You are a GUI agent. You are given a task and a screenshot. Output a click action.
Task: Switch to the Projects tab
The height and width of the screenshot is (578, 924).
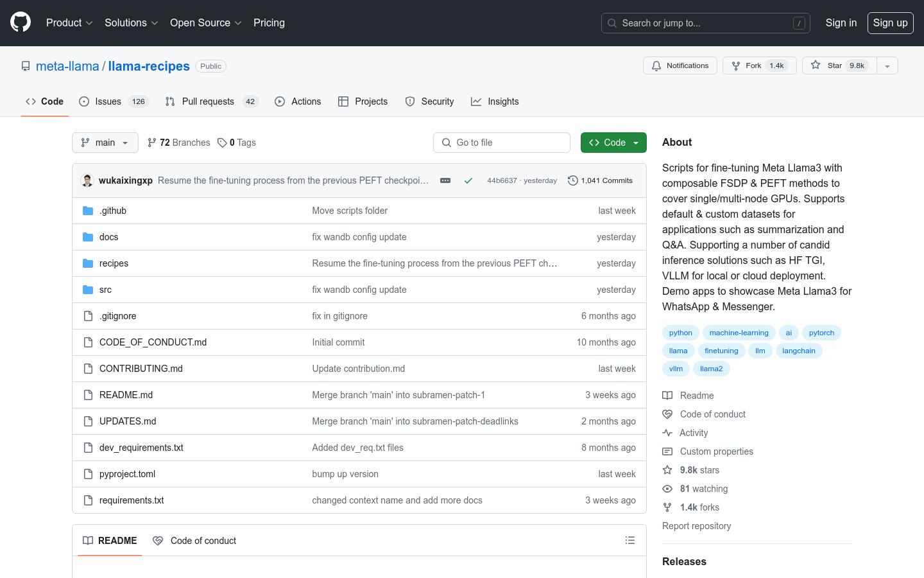pos(363,101)
